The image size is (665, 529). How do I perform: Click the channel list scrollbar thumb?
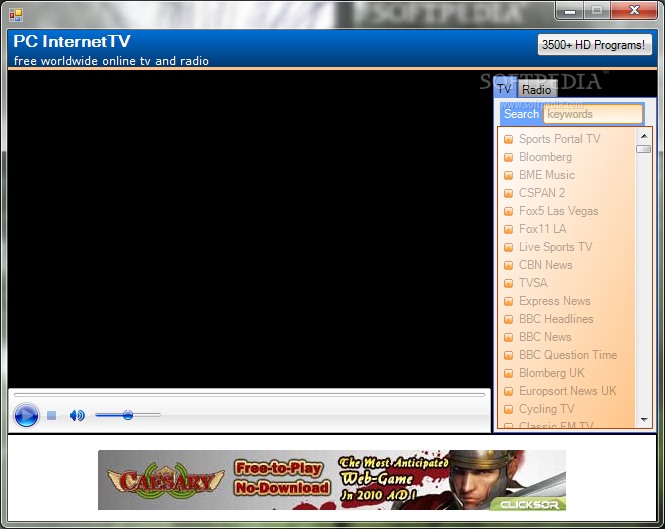644,149
